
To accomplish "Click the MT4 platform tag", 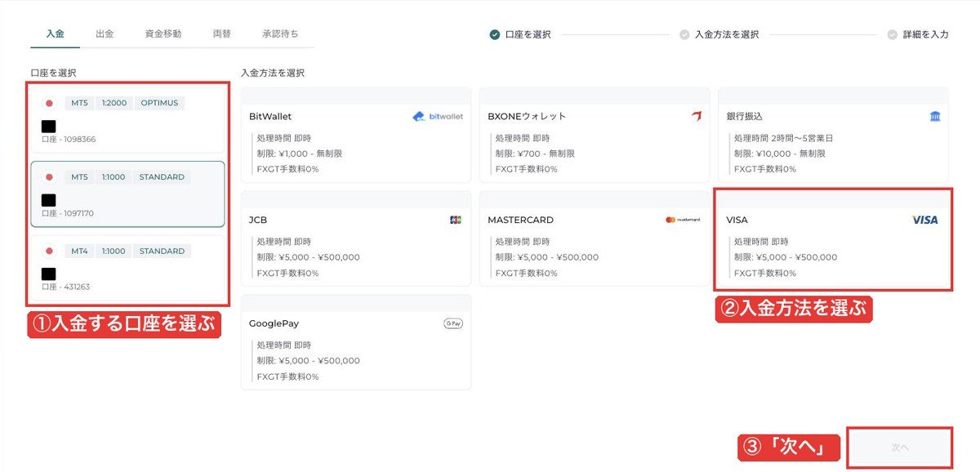I will [x=79, y=252].
